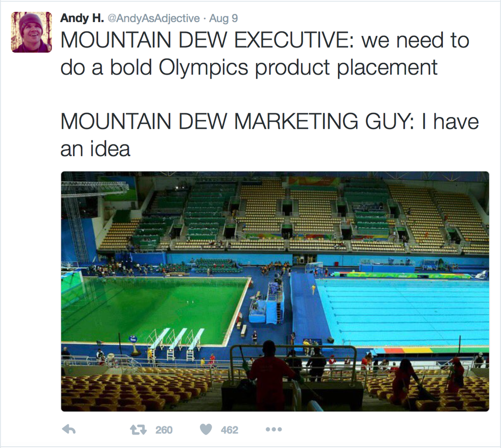
Task: Click the Aug 9 timestamp
Action: point(223,18)
